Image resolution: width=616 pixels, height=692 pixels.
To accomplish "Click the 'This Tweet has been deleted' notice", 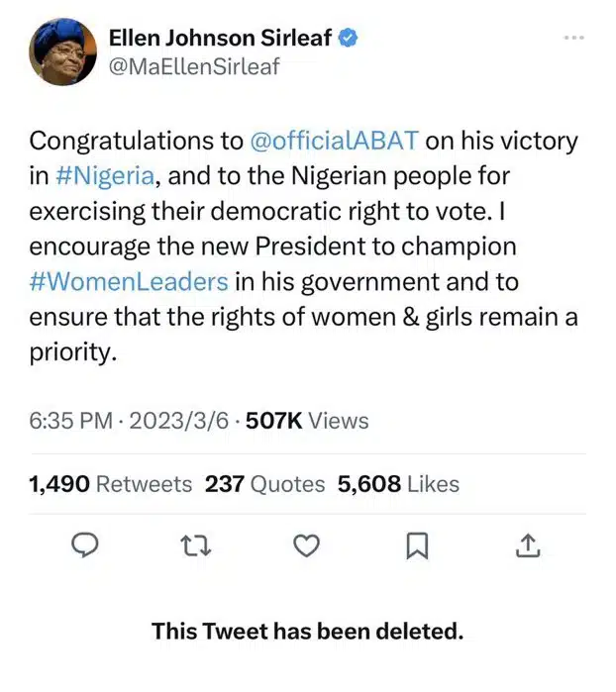I will coord(307,631).
